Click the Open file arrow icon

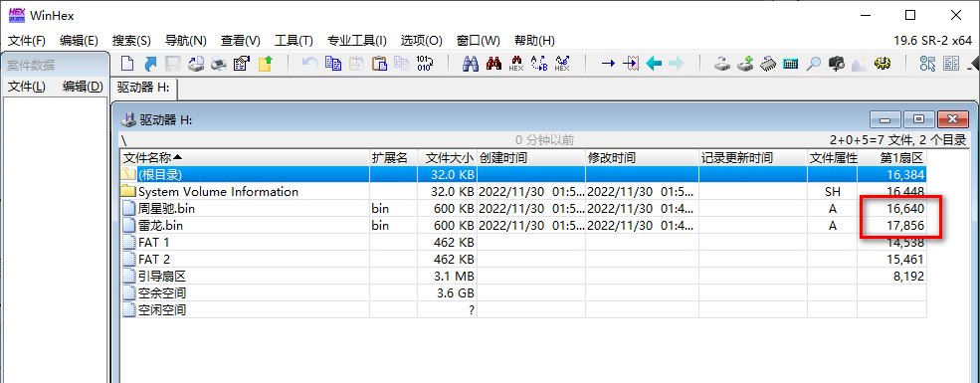click(x=150, y=63)
